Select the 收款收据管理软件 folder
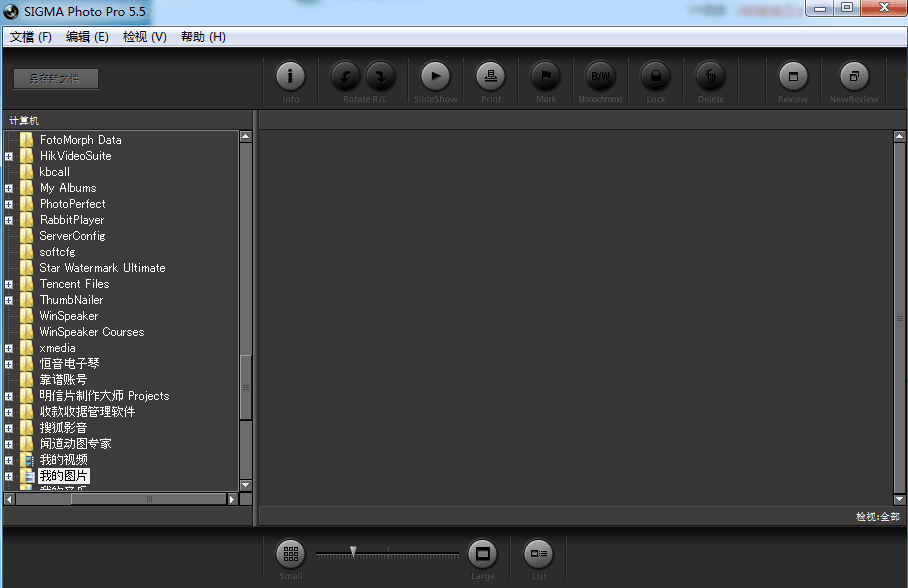Screen dimensions: 908x588 (87, 412)
